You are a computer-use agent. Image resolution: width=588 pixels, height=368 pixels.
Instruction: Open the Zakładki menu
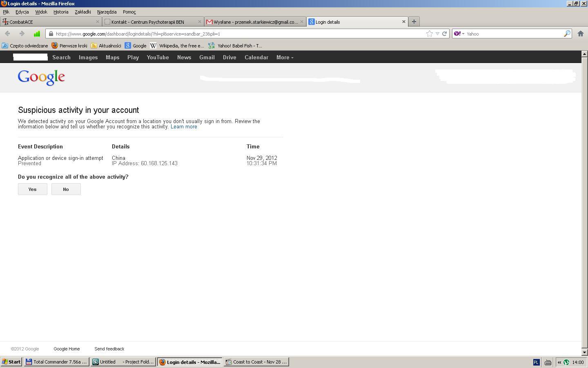(83, 12)
